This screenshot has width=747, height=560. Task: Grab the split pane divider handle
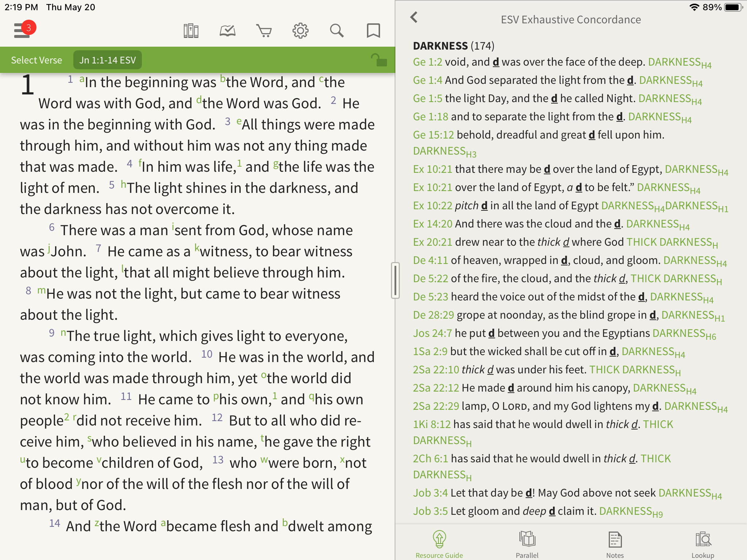click(395, 280)
